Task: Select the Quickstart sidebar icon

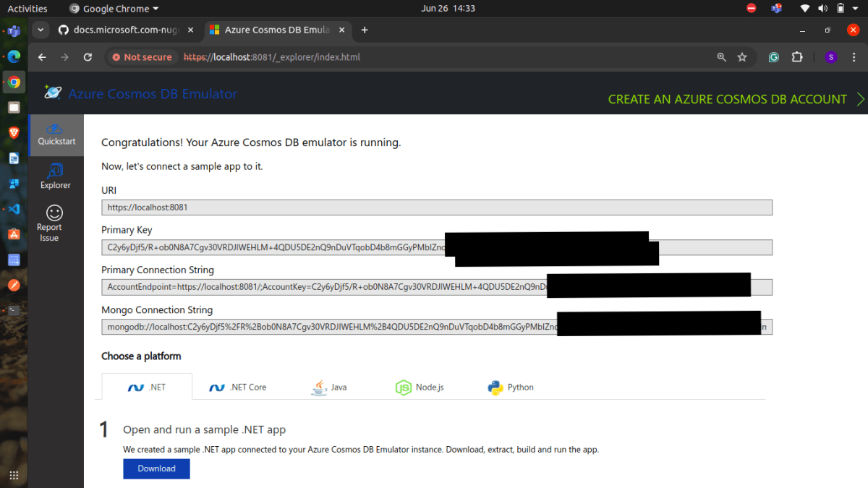Action: pos(56,134)
